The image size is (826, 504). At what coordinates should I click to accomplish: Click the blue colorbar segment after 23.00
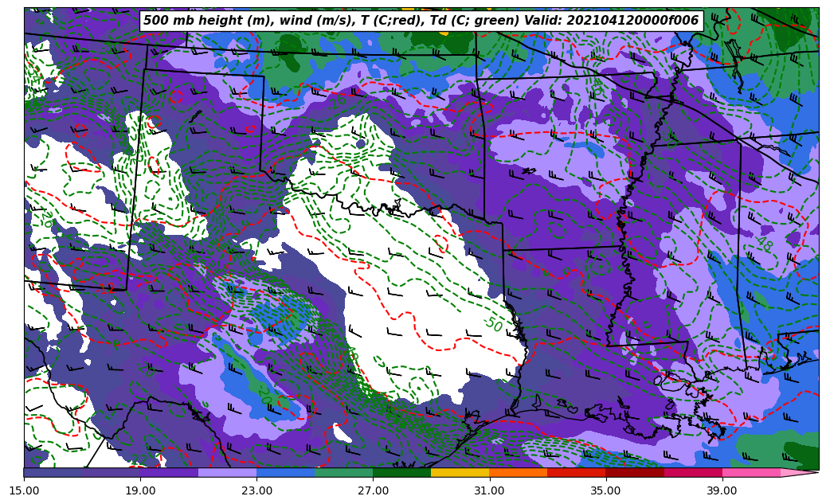pos(285,472)
